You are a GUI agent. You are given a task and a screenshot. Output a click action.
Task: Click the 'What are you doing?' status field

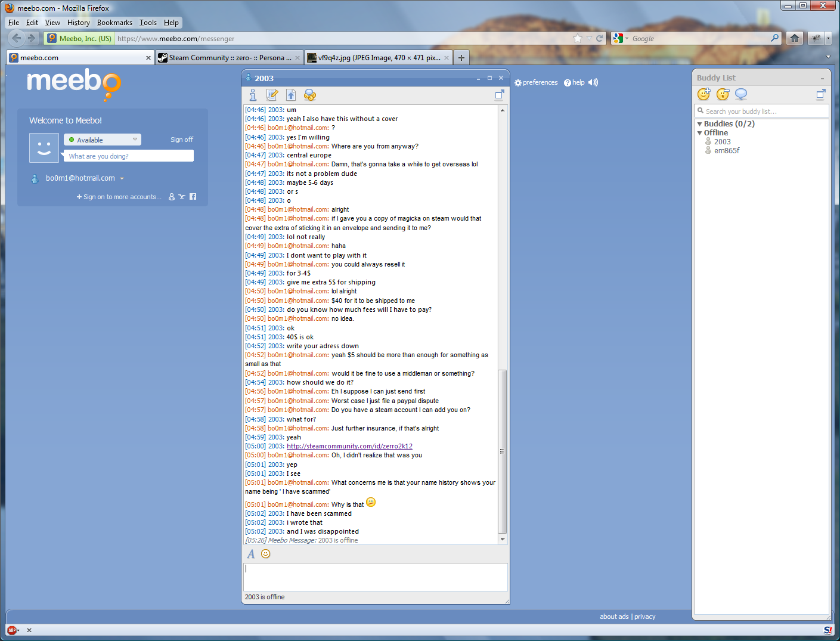tap(129, 156)
